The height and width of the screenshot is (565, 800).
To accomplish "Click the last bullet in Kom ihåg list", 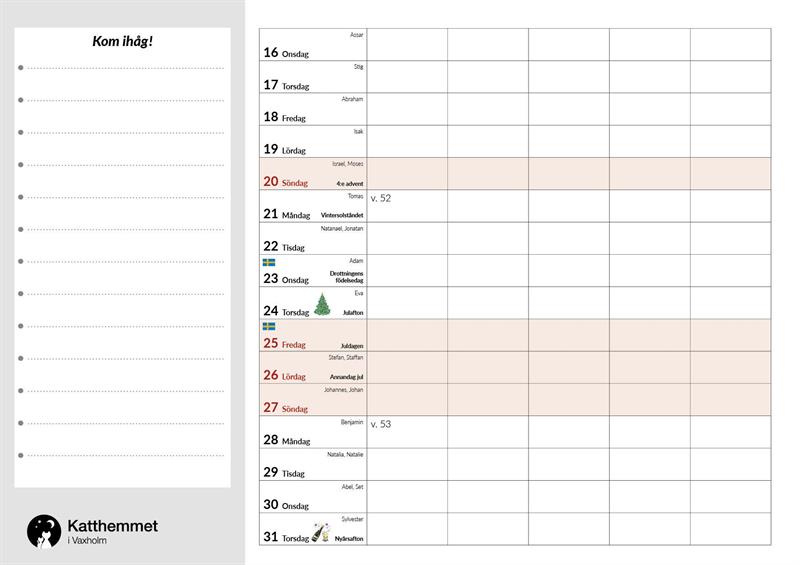I will coord(20,455).
